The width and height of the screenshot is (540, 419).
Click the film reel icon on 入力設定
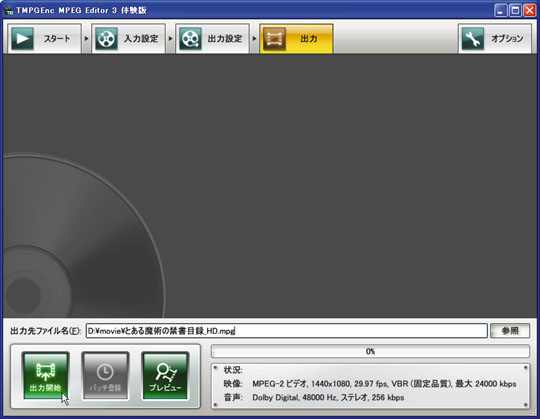(106, 39)
